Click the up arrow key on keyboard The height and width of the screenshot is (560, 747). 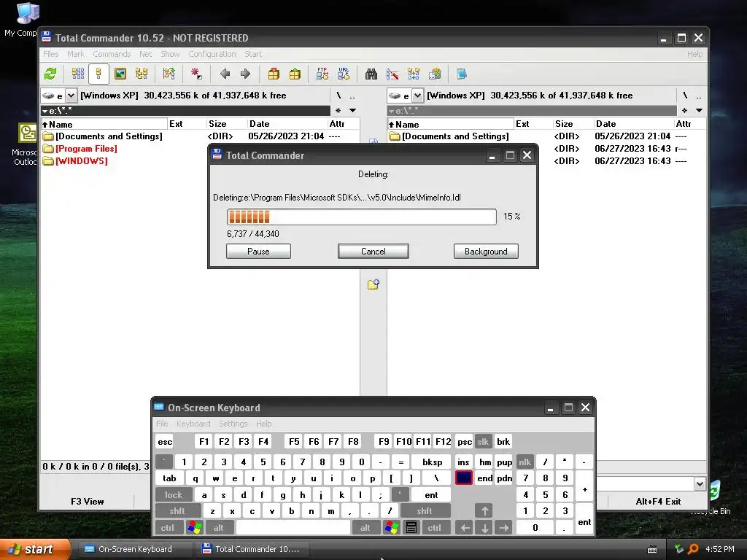point(484,511)
